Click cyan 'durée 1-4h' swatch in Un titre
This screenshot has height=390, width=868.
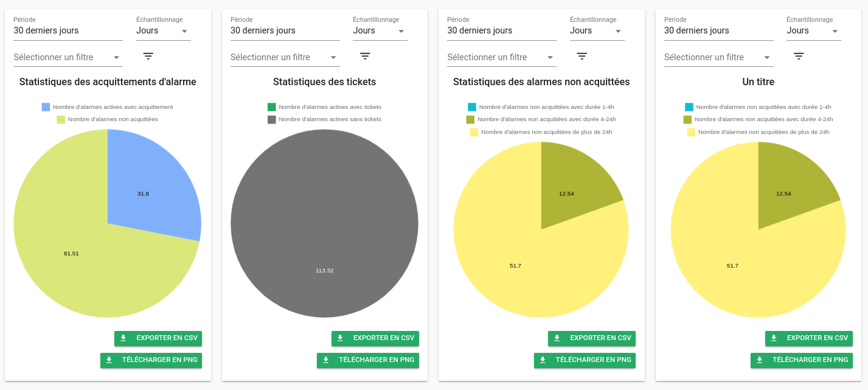coord(689,107)
